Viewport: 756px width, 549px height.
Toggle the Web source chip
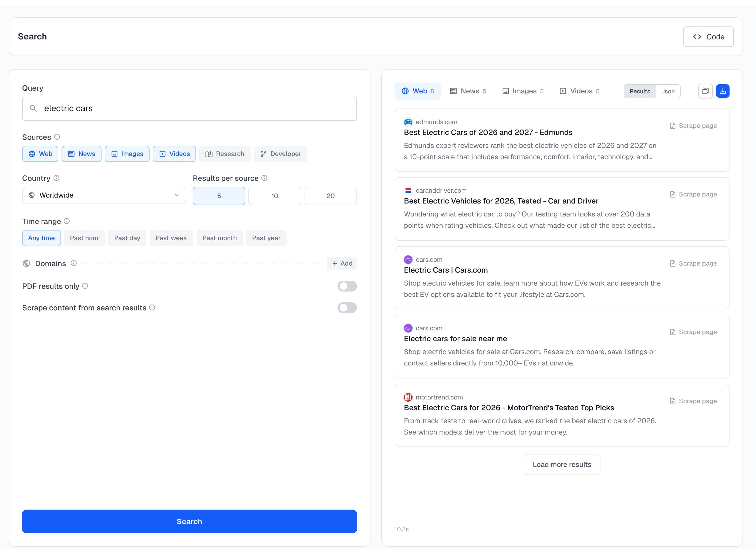tap(40, 154)
